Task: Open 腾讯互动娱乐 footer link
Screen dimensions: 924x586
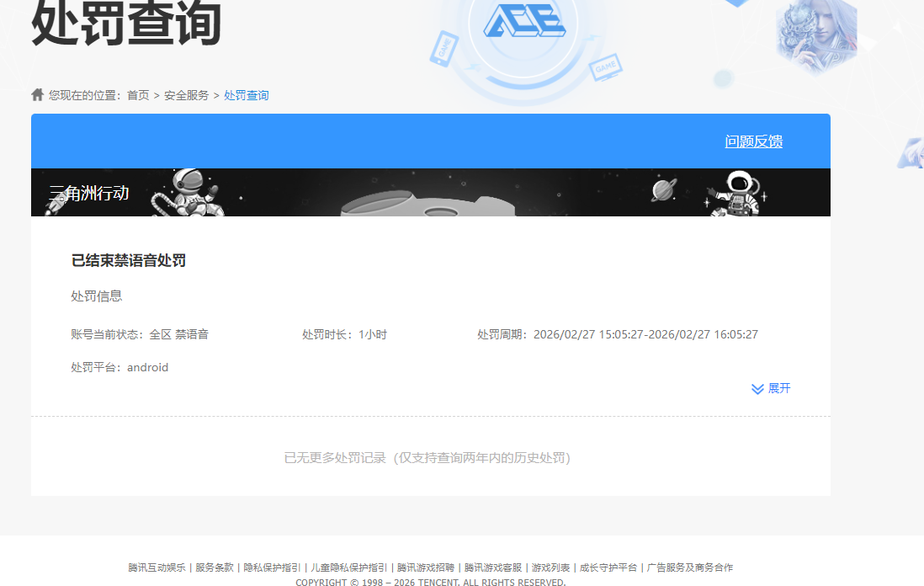Action: pos(157,567)
